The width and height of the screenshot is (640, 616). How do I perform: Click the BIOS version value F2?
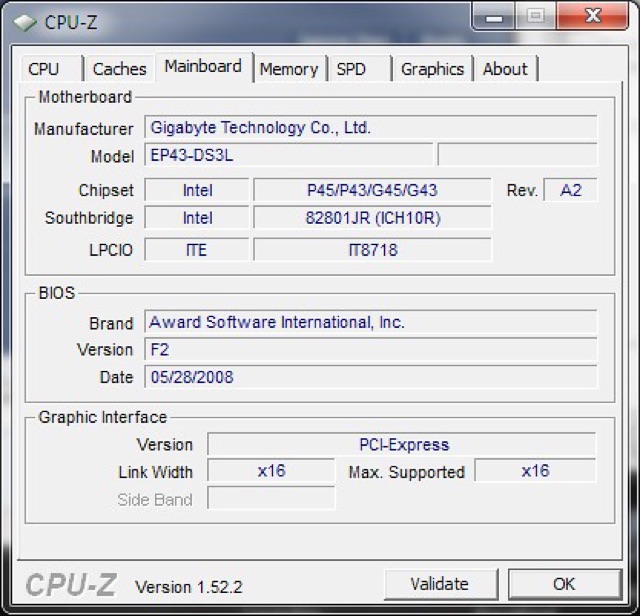[371, 349]
